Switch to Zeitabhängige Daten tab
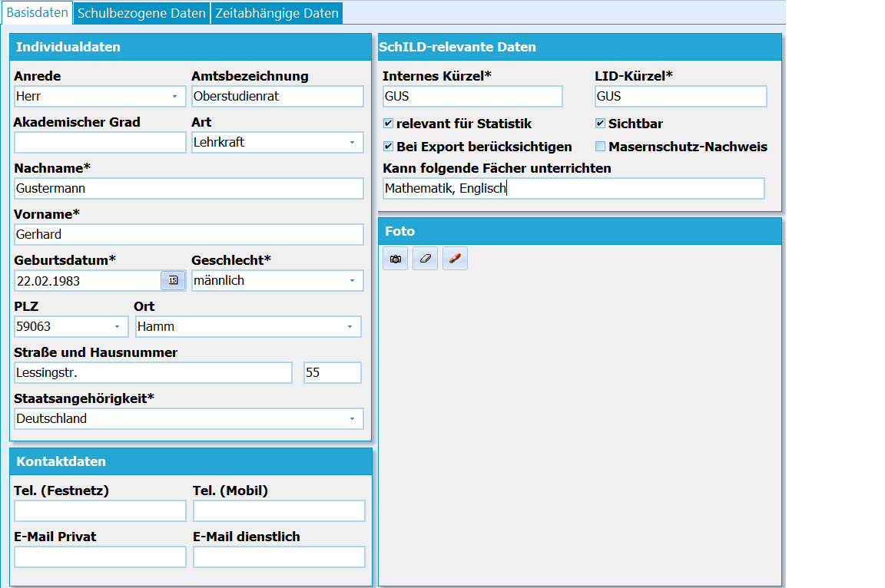Image resolution: width=885 pixels, height=588 pixels. coord(277,13)
